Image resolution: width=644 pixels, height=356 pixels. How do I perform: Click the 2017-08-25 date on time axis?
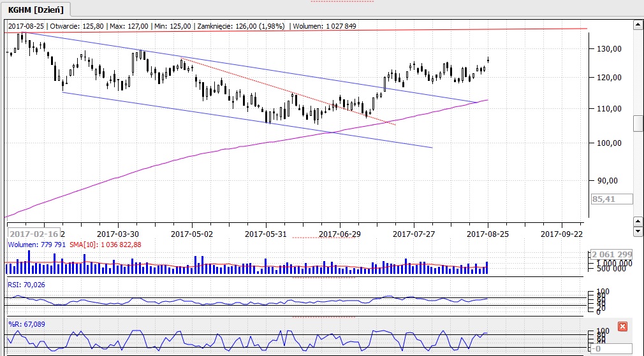pyautogui.click(x=488, y=234)
